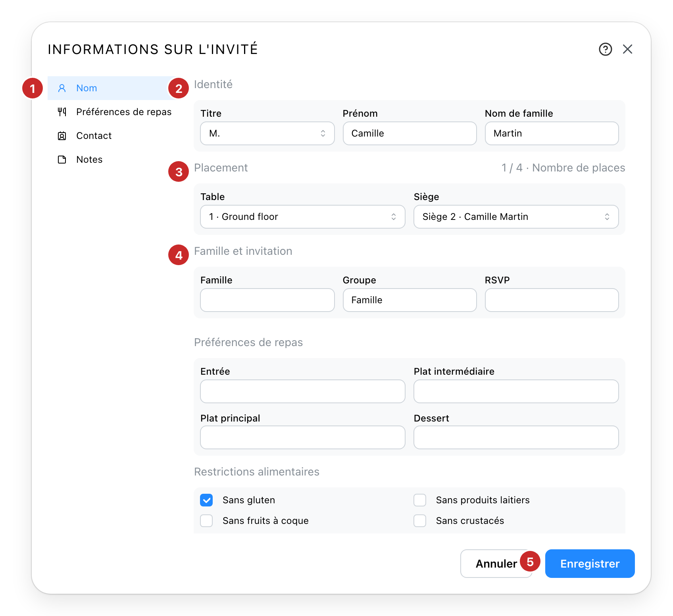The height and width of the screenshot is (616, 673).
Task: Click the contact card sidebar icon
Action: tap(62, 136)
